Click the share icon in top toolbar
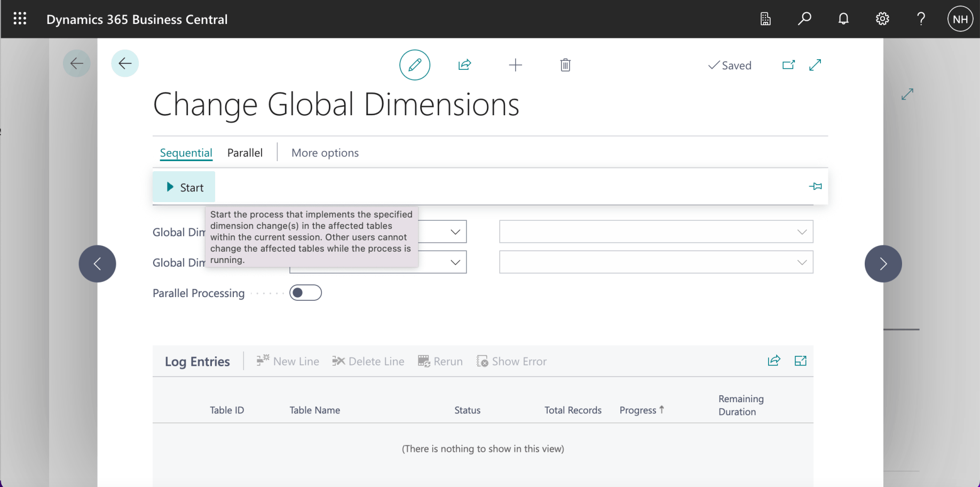 coord(464,65)
